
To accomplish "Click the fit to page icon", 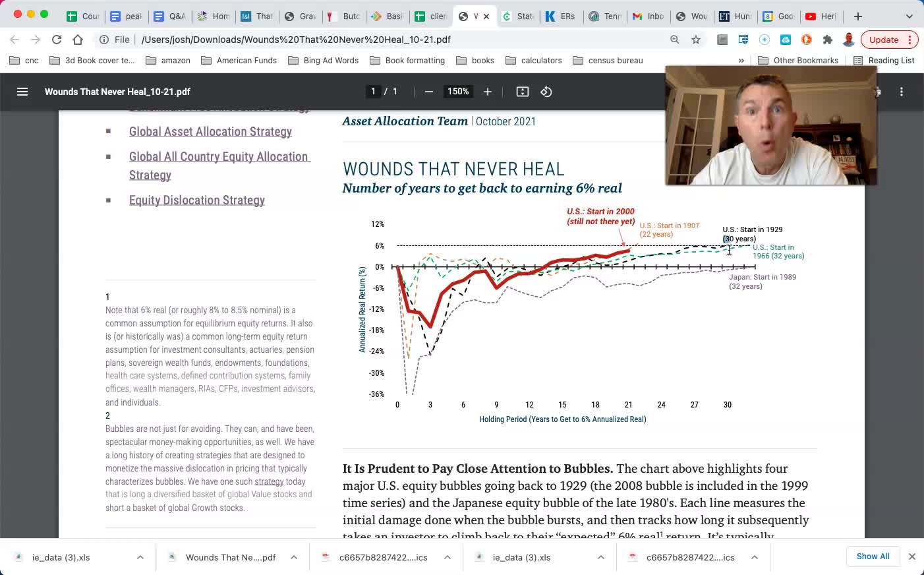I will point(523,92).
